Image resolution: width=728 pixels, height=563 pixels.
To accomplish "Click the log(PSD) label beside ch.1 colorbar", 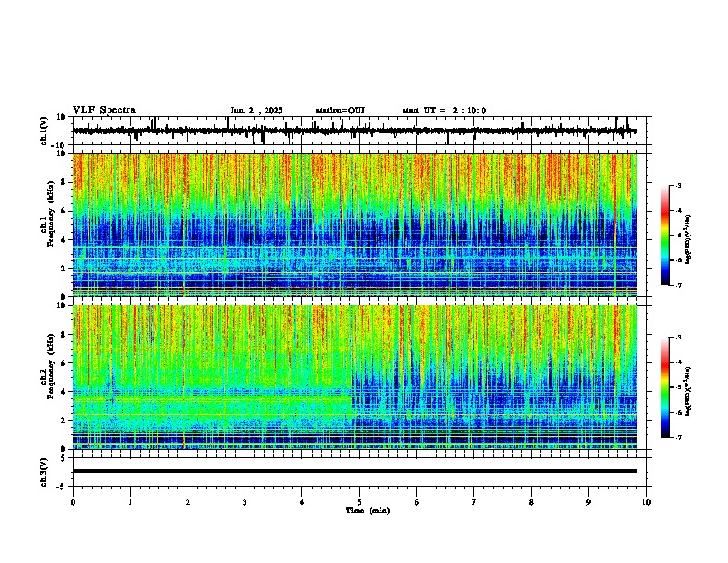I will pyautogui.click(x=688, y=239).
